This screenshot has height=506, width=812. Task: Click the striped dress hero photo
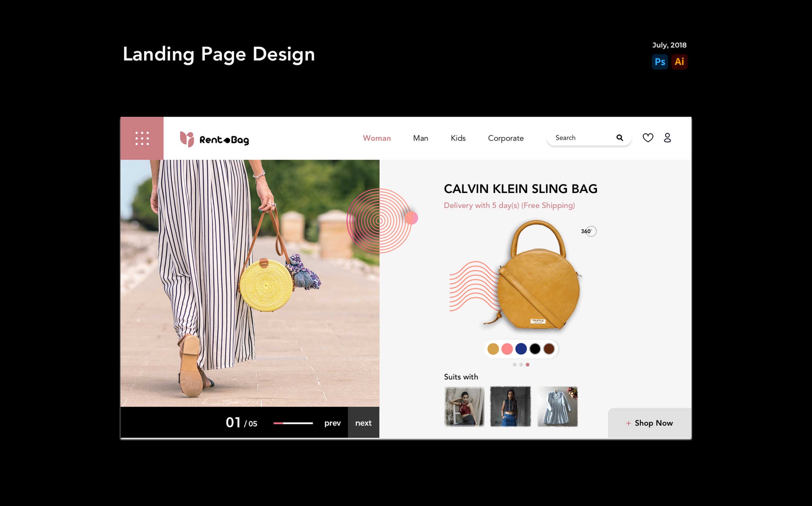[x=250, y=283]
